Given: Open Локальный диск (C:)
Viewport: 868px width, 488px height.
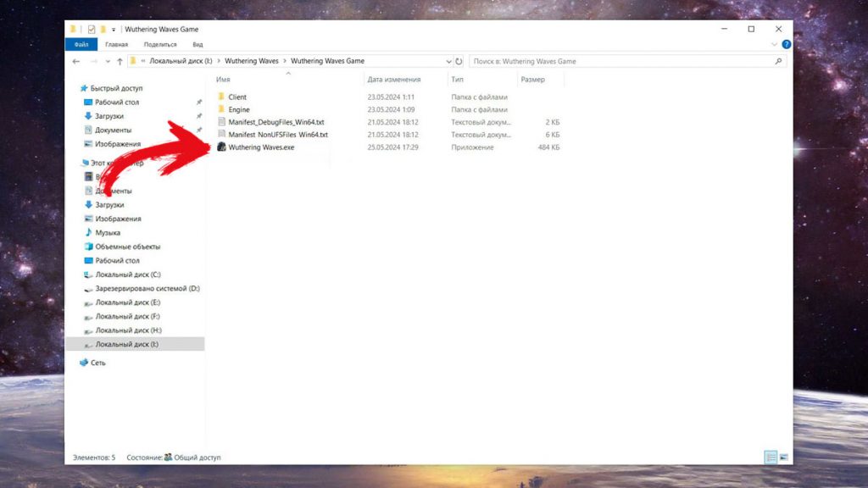Looking at the screenshot, I should pos(127,274).
